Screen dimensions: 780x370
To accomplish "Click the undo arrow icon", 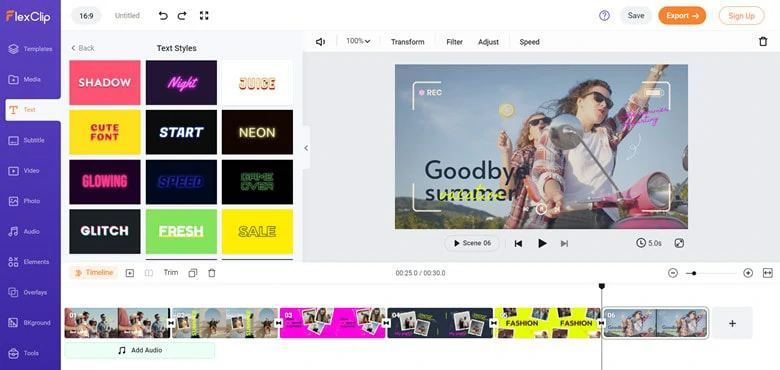I will pos(163,15).
